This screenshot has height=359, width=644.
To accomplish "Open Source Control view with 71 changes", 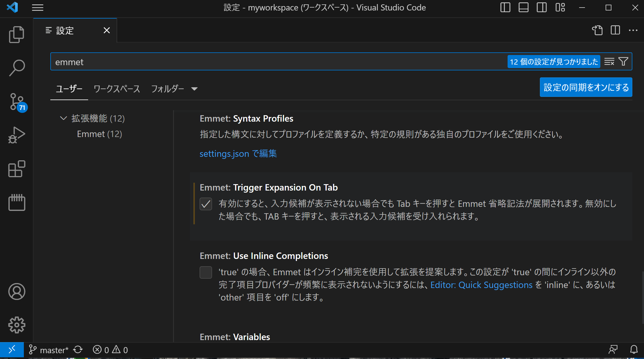I will [x=17, y=102].
